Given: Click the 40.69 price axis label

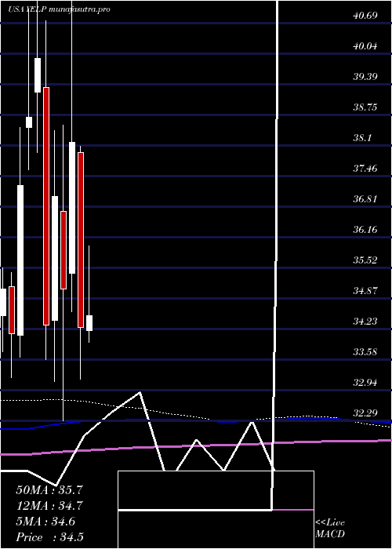Looking at the screenshot, I should click(x=365, y=16).
